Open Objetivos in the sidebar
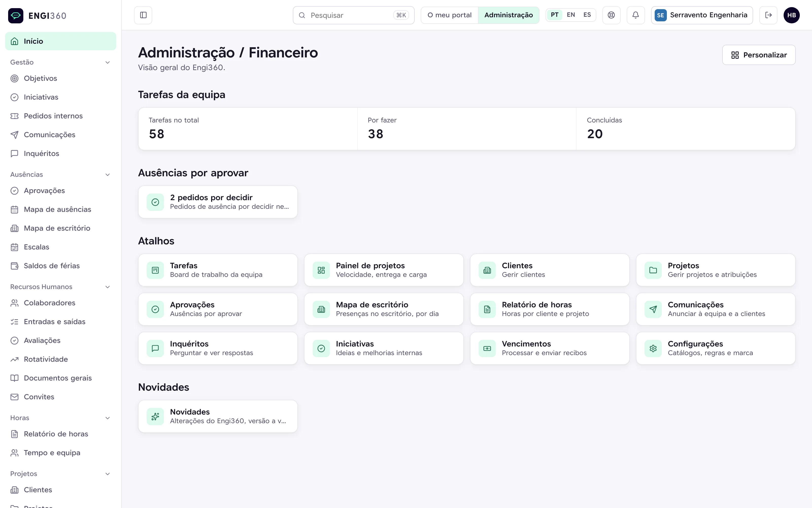Image resolution: width=812 pixels, height=508 pixels. pos(60,78)
